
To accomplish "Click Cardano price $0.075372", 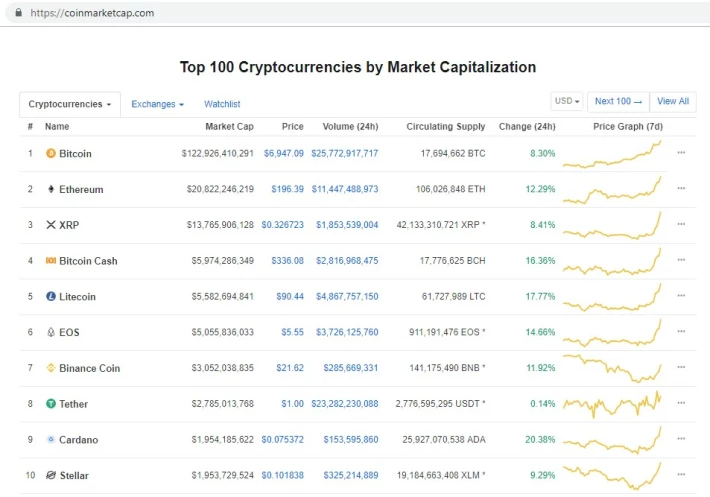I will click(283, 439).
